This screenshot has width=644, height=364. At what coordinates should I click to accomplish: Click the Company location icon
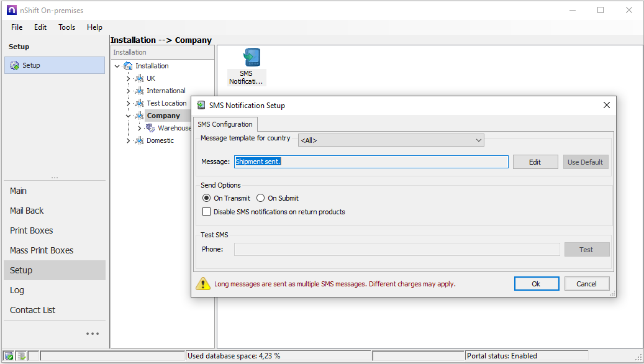point(139,116)
